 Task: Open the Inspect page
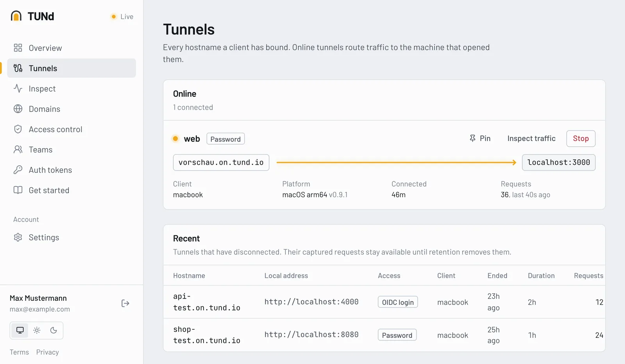[x=71, y=89]
